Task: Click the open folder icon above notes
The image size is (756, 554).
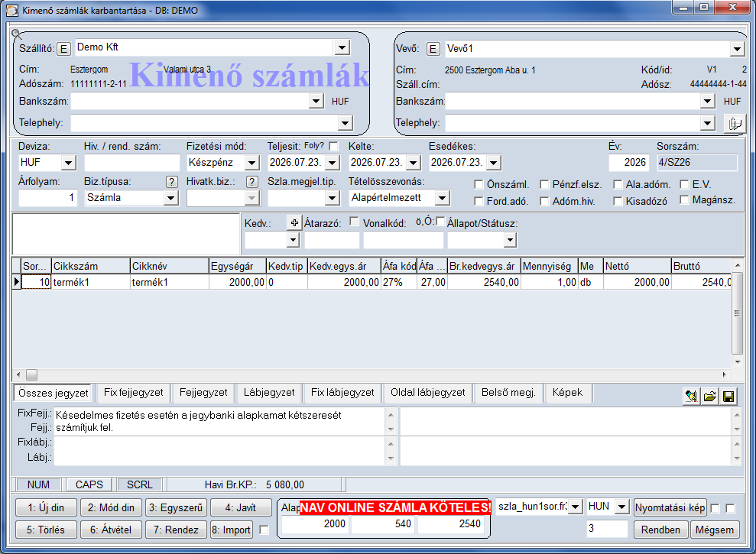Action: [x=709, y=397]
